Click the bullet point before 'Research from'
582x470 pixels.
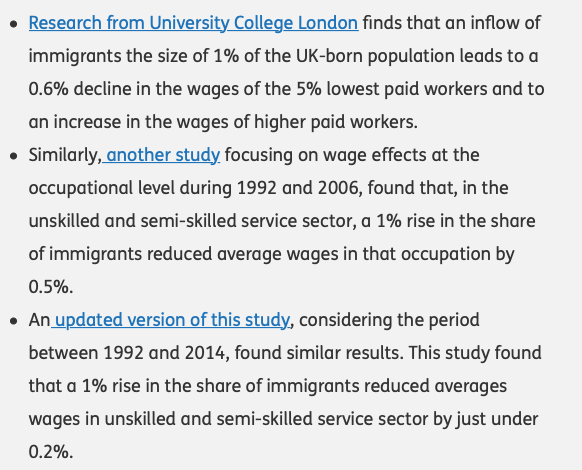click(14, 25)
